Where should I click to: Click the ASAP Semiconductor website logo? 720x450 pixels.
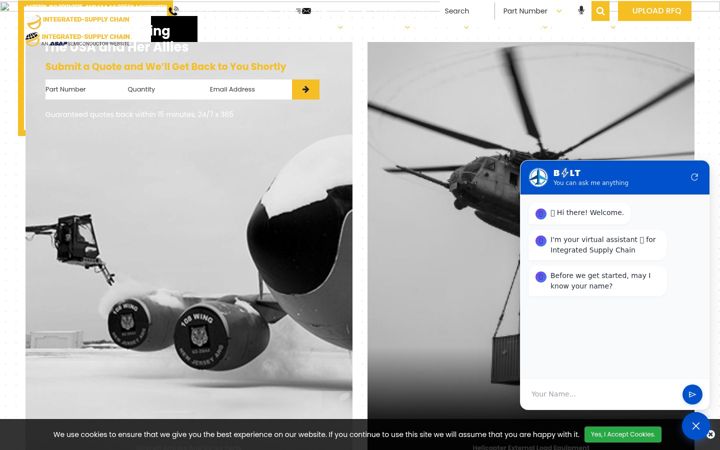pos(78,39)
